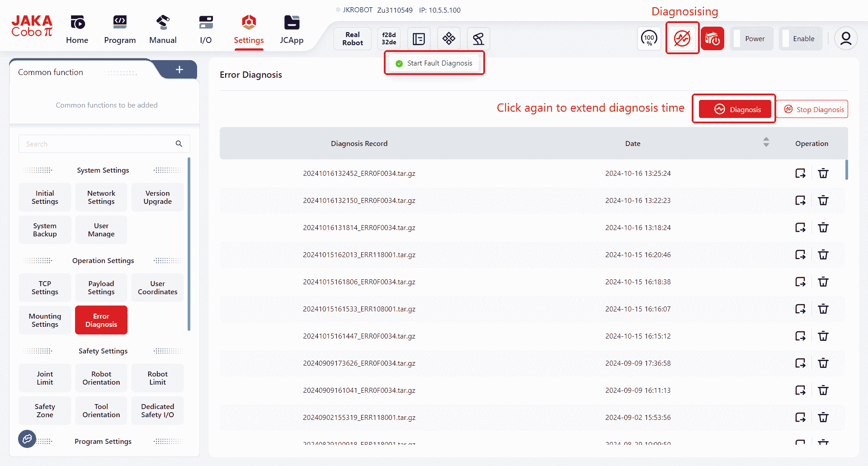
Task: Export the 20241016132452_ERR0F0034 diagnosis record
Action: click(x=800, y=174)
